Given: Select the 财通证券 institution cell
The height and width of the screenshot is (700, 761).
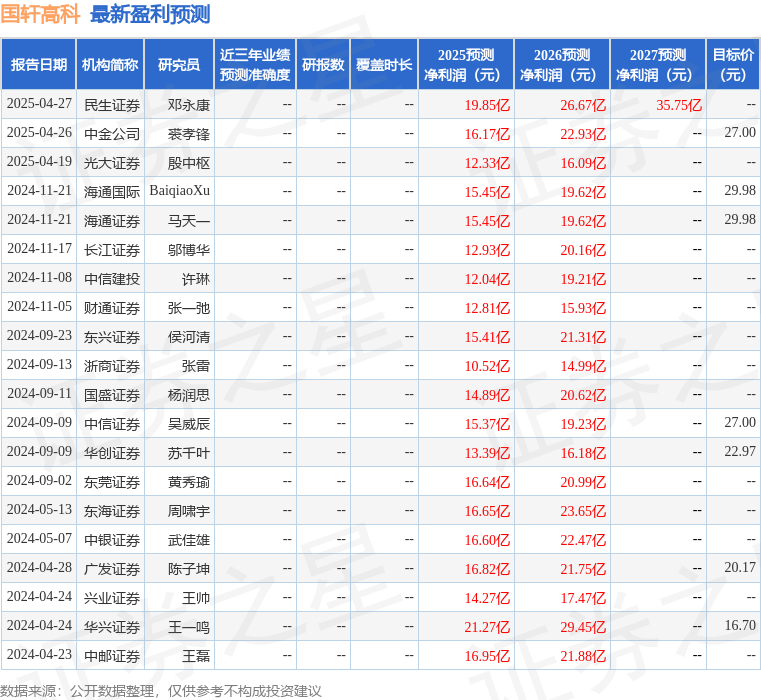Looking at the screenshot, I should click(112, 308).
